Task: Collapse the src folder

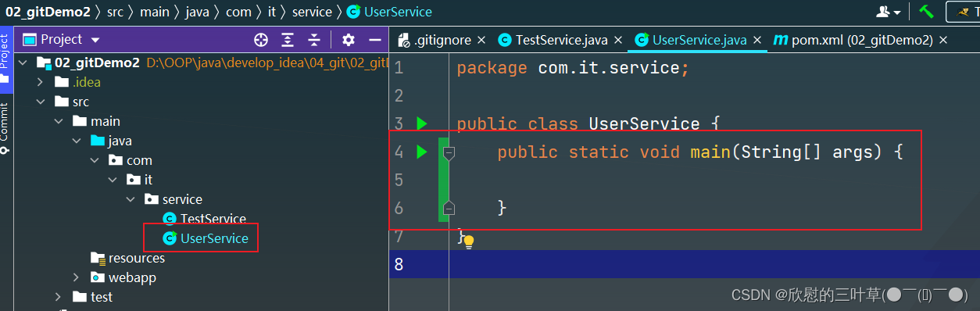Action: (x=41, y=102)
